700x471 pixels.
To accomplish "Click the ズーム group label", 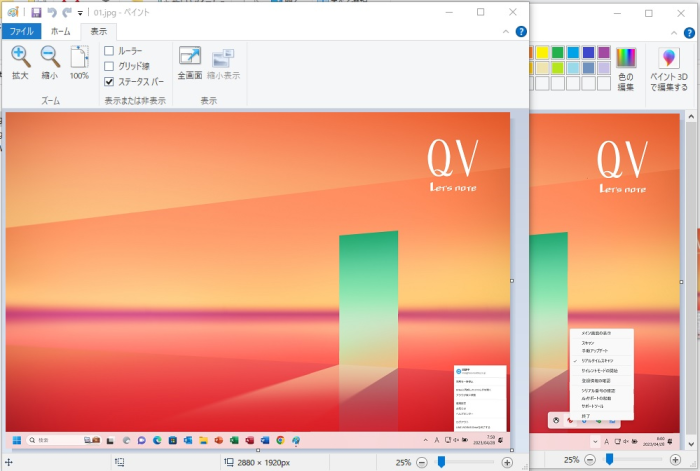I will click(50, 101).
